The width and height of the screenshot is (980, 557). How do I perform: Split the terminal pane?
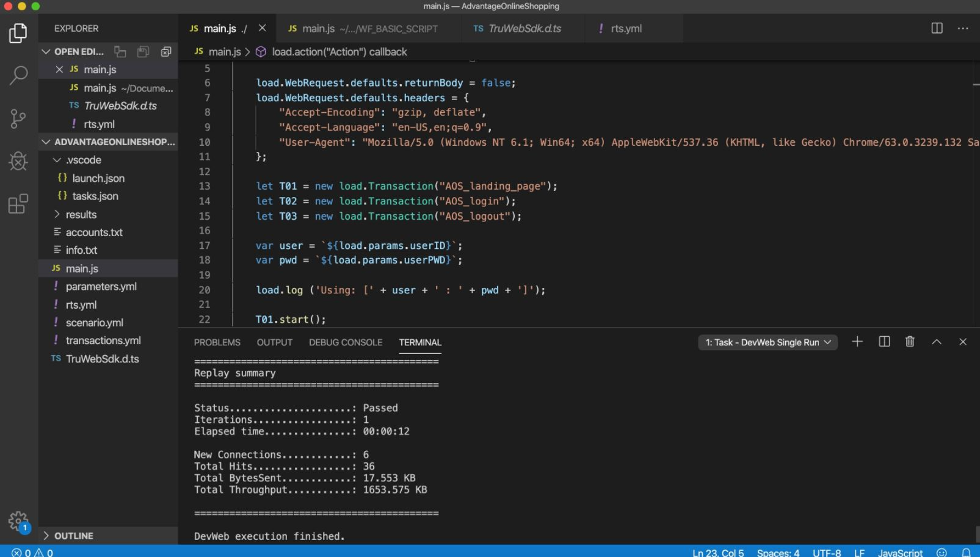coord(884,342)
